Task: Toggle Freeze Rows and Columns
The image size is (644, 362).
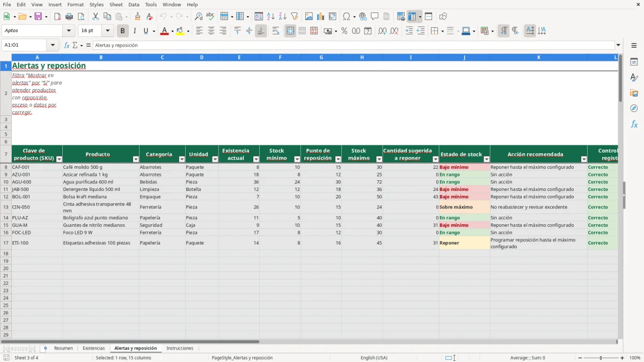Action: [412, 17]
